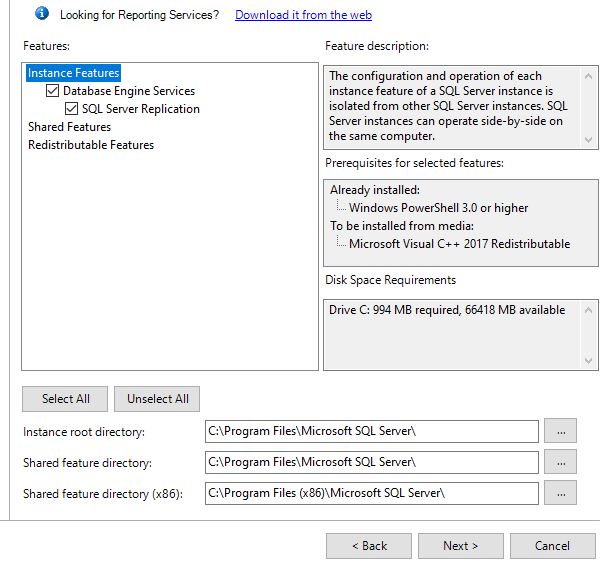Click the Feature description scroll up arrow
600x566 pixels.
[x=589, y=76]
